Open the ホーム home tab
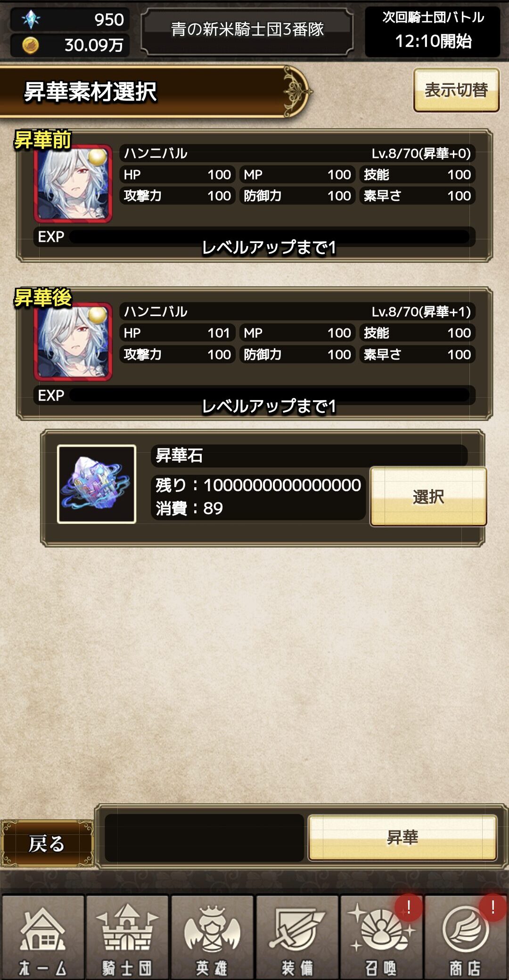This screenshot has height=980, width=509. pyautogui.click(x=42, y=938)
